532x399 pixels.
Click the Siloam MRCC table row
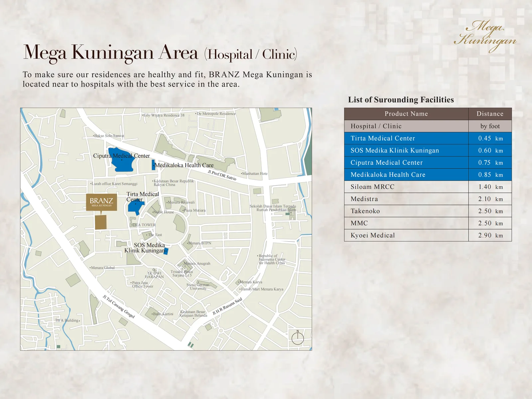[x=428, y=187]
